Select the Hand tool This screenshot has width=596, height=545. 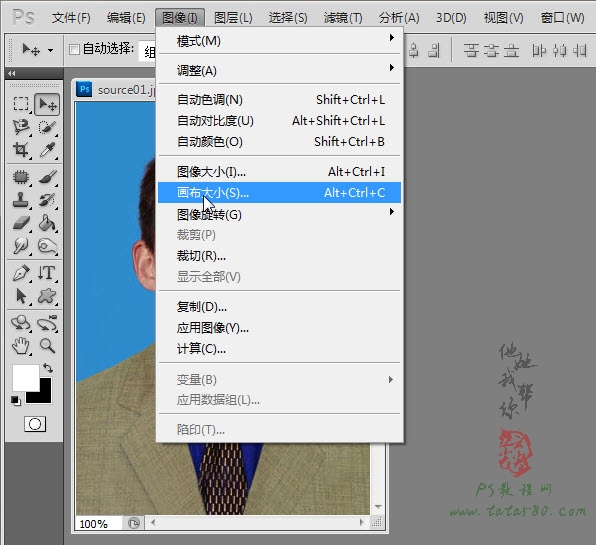click(x=21, y=346)
